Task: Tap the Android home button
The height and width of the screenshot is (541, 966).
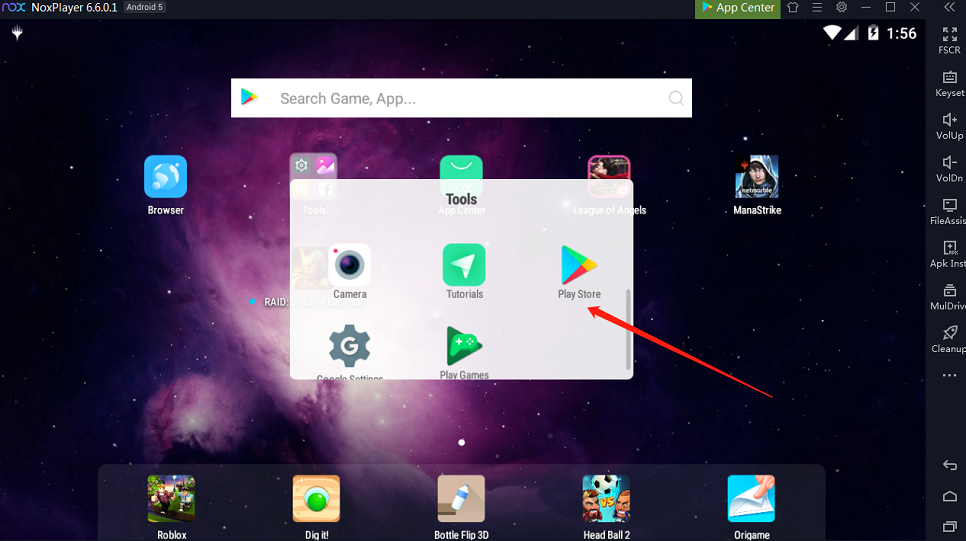Action: (x=949, y=496)
